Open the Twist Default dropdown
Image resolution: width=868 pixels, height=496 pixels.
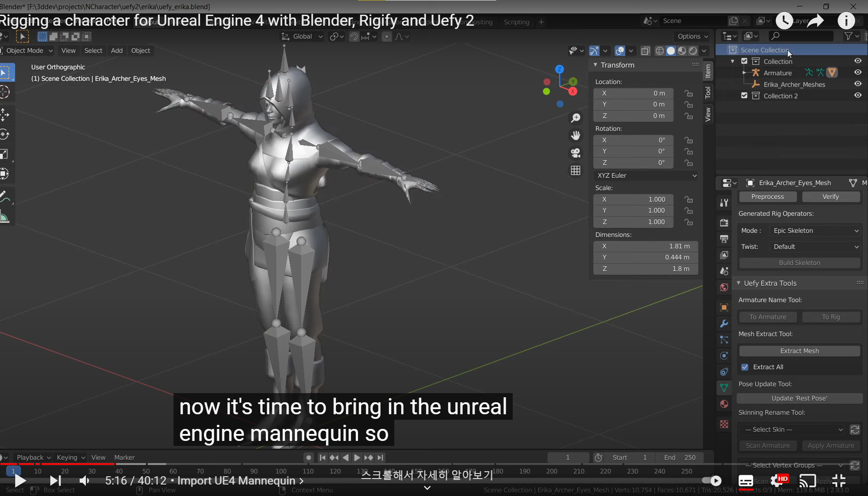click(x=815, y=247)
